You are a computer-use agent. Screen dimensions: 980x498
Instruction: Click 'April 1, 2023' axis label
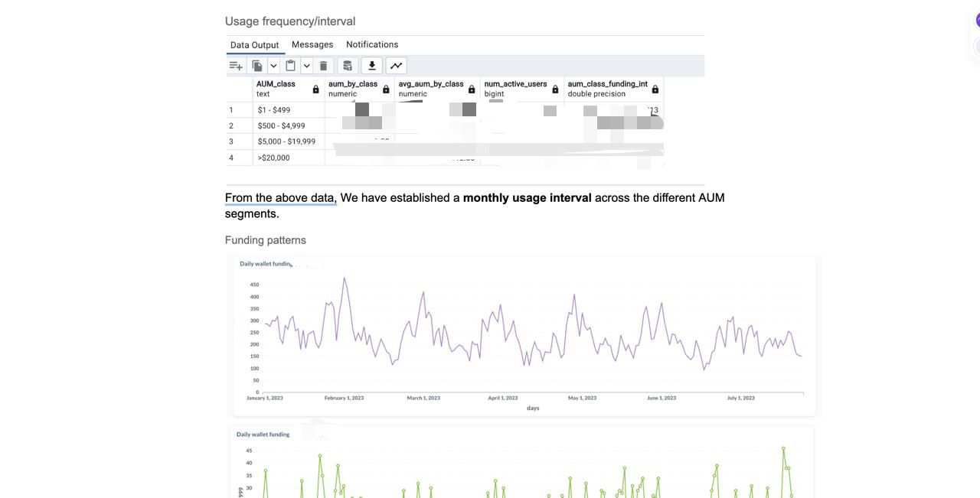click(x=503, y=398)
